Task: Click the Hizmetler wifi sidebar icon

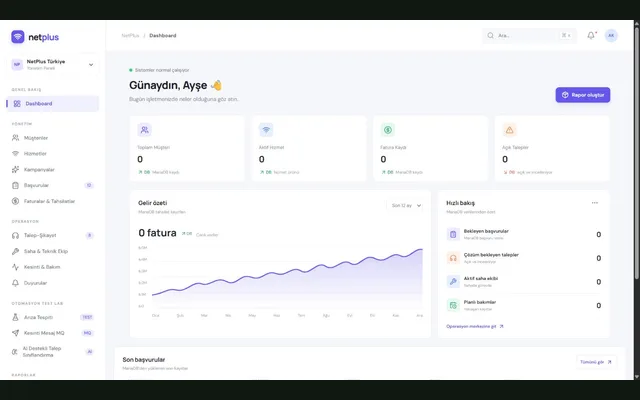Action: click(x=16, y=154)
